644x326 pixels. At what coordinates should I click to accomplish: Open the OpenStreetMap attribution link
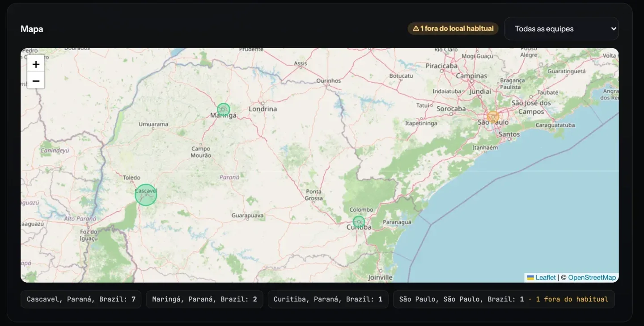coord(592,277)
